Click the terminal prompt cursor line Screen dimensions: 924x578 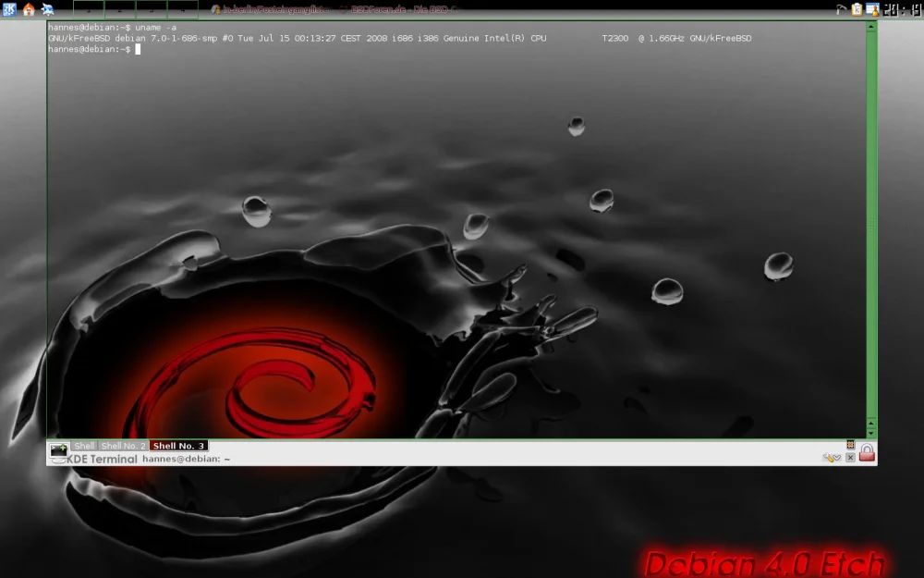coord(94,49)
